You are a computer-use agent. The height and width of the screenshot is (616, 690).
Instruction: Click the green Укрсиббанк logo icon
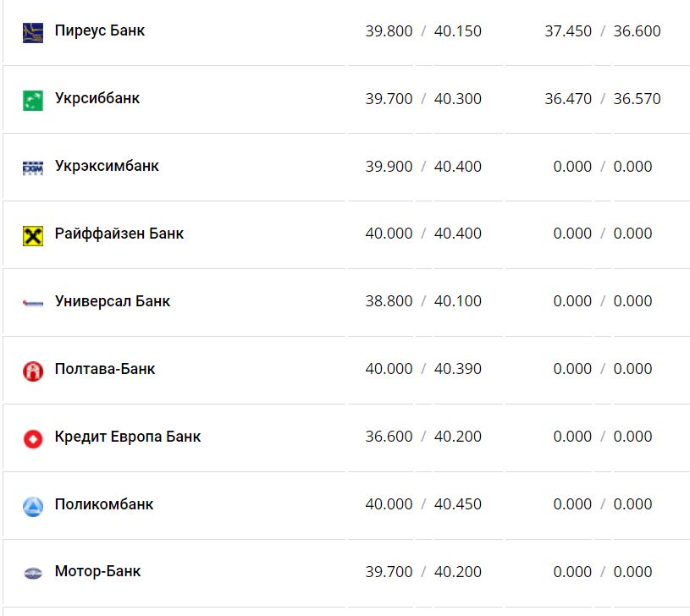(33, 100)
